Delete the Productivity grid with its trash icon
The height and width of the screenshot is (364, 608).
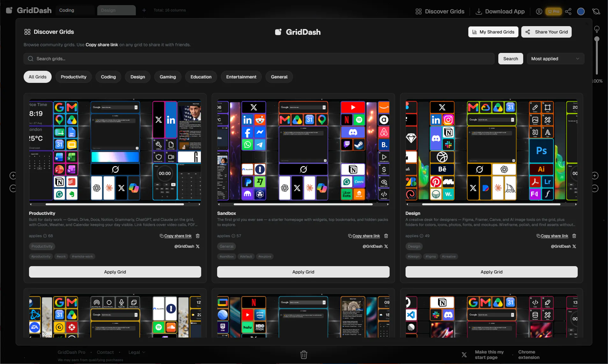click(x=198, y=236)
